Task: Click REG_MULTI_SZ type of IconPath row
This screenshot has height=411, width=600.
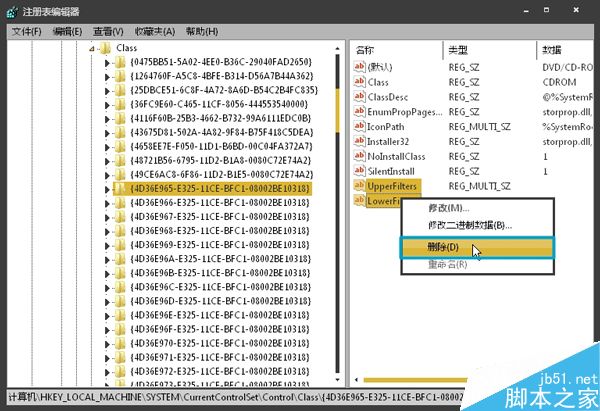Action: (x=479, y=127)
